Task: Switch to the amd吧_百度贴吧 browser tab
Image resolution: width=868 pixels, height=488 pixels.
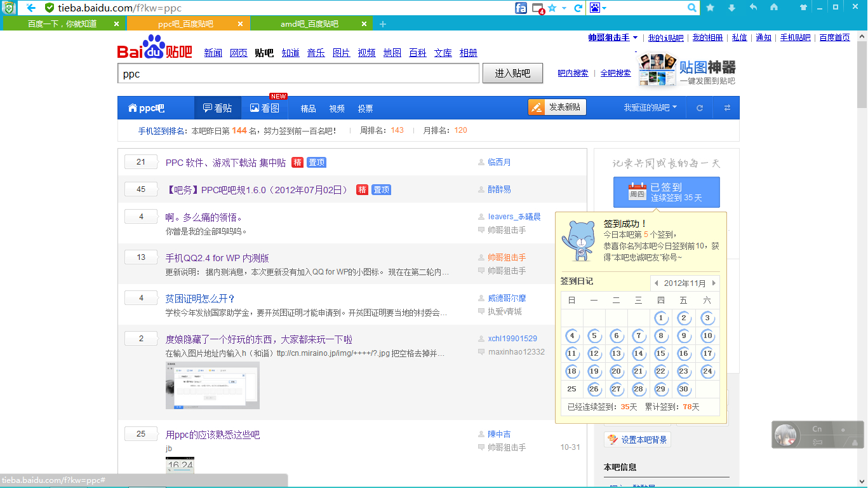Action: [x=309, y=24]
